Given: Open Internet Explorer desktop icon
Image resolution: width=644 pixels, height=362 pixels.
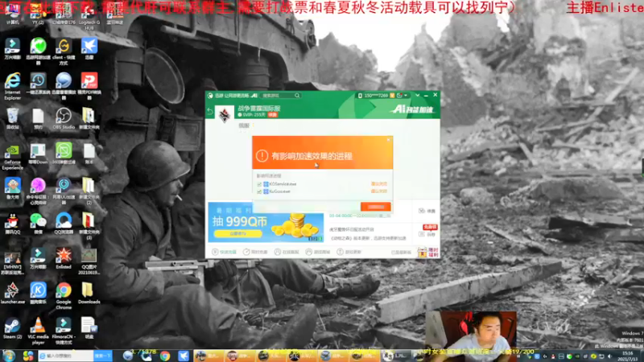Looking at the screenshot, I should pos(12,86).
